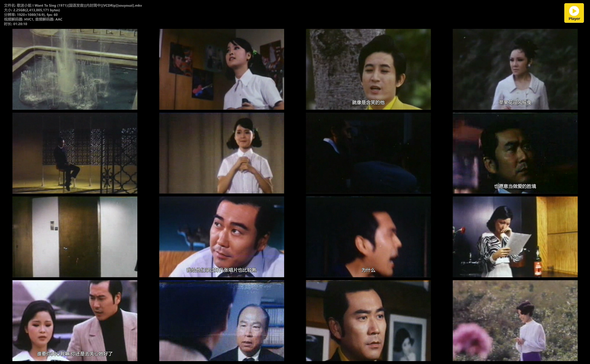Open the fountain scene thumbnail
590x364 pixels.
coord(75,69)
